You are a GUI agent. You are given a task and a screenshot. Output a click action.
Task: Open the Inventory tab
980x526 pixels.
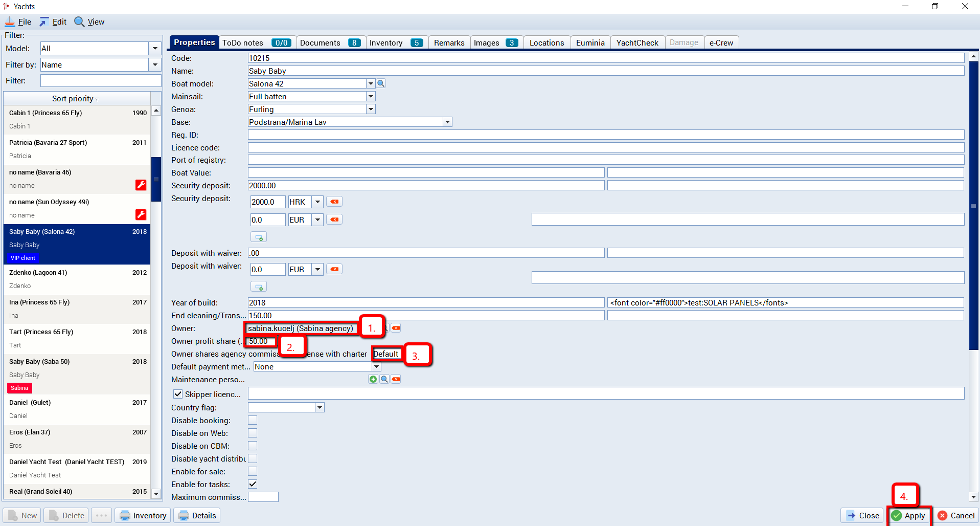click(396, 42)
